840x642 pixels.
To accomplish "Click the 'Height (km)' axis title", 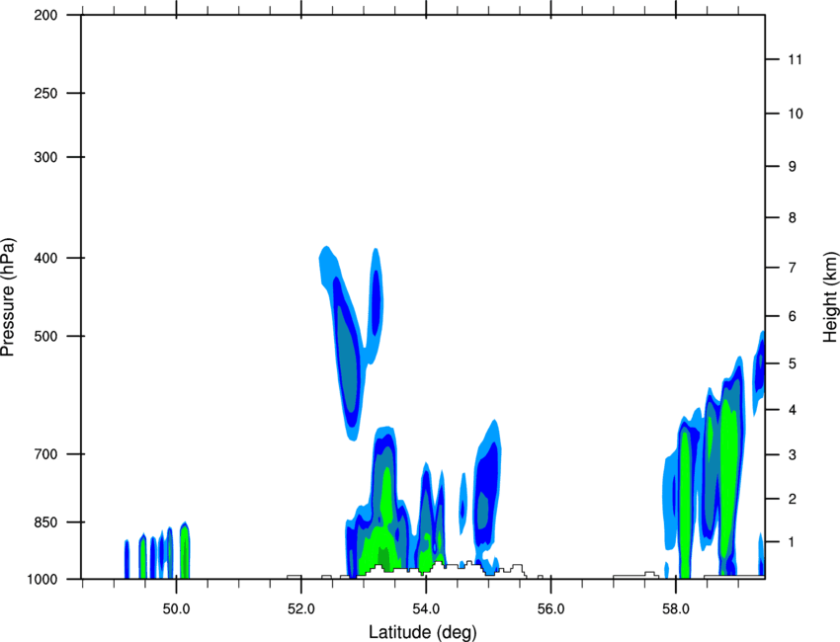I will point(830,296).
